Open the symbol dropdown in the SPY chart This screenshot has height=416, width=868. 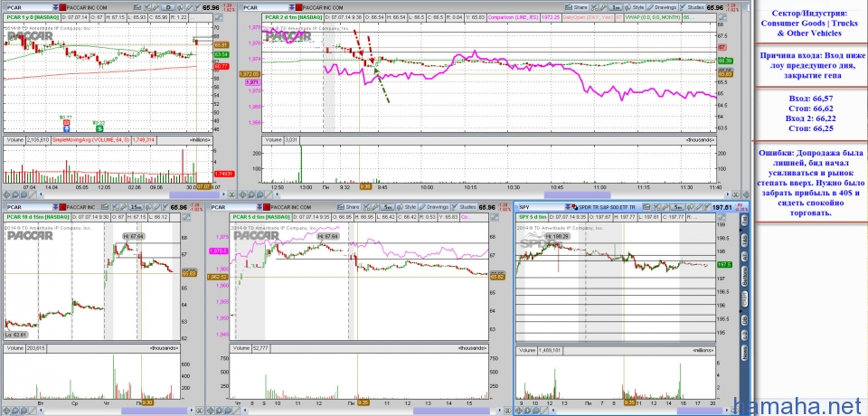[x=568, y=207]
